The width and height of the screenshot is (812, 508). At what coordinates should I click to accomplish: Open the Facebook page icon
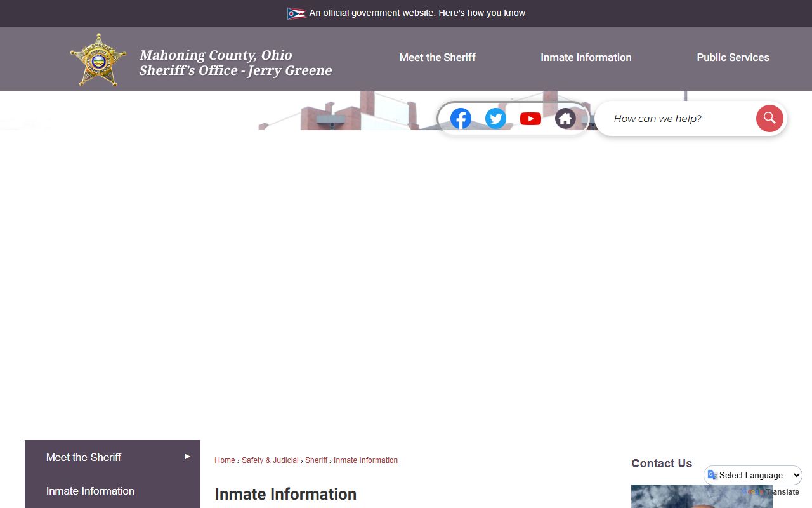(x=461, y=119)
